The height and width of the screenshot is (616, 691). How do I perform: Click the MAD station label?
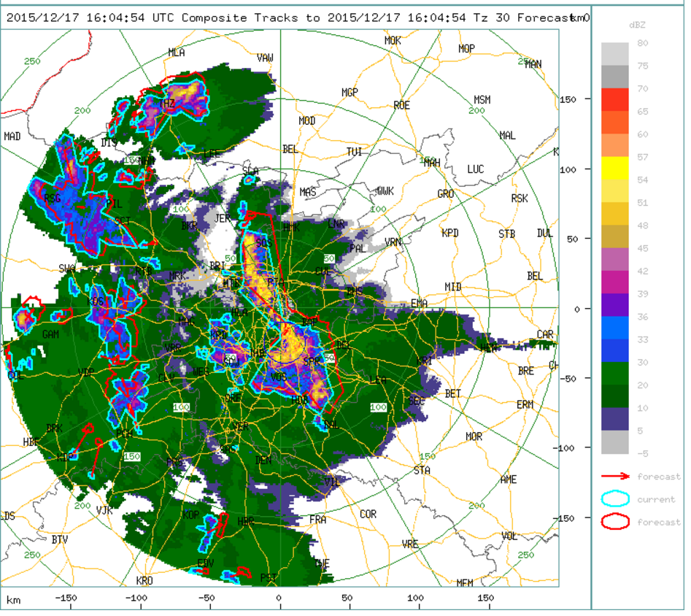click(x=12, y=137)
